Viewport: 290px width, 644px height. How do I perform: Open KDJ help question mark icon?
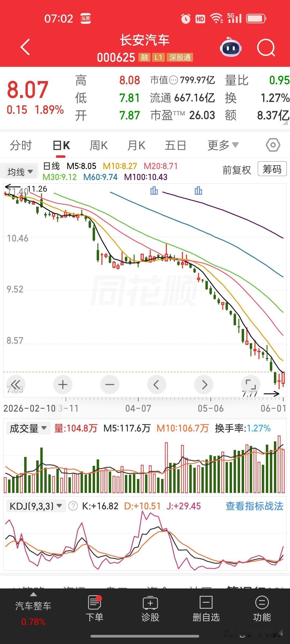tap(73, 506)
